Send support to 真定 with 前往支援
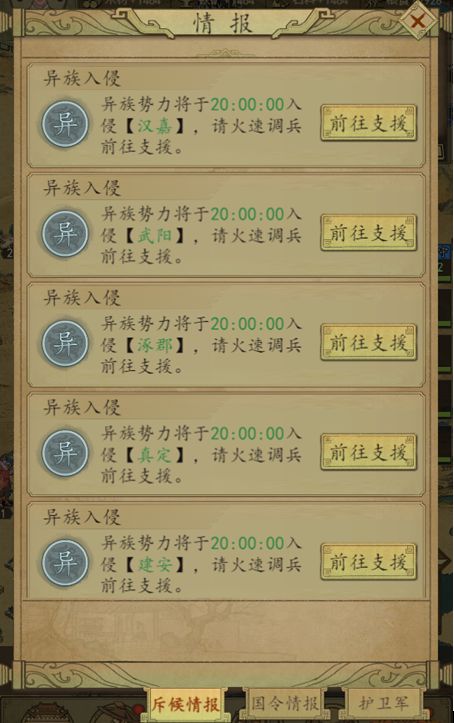Screen dimensions: 454x723 point(368,452)
